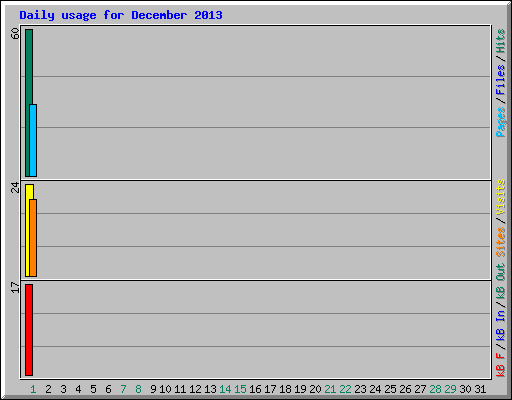Screen dimensions: 512x400
Task: Click the 'Visits' legend label
Action: (501, 197)
